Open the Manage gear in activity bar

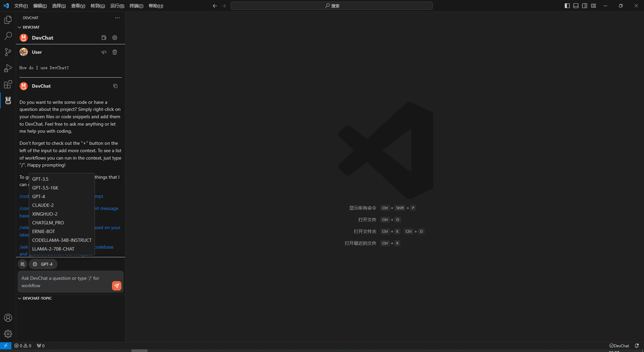coord(8,334)
